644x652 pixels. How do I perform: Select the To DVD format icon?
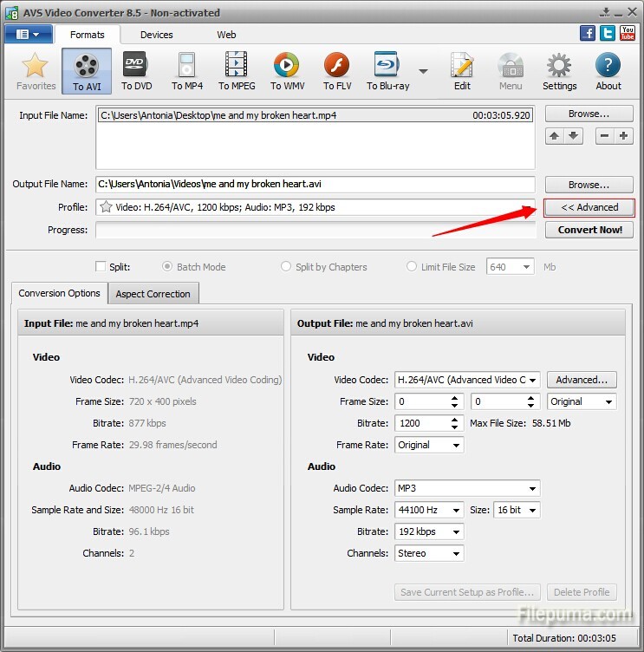[x=136, y=71]
